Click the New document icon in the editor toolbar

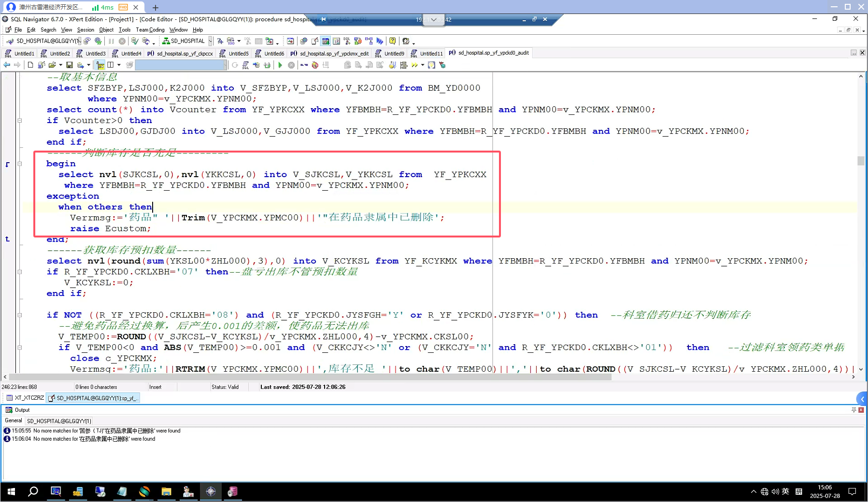tap(30, 65)
